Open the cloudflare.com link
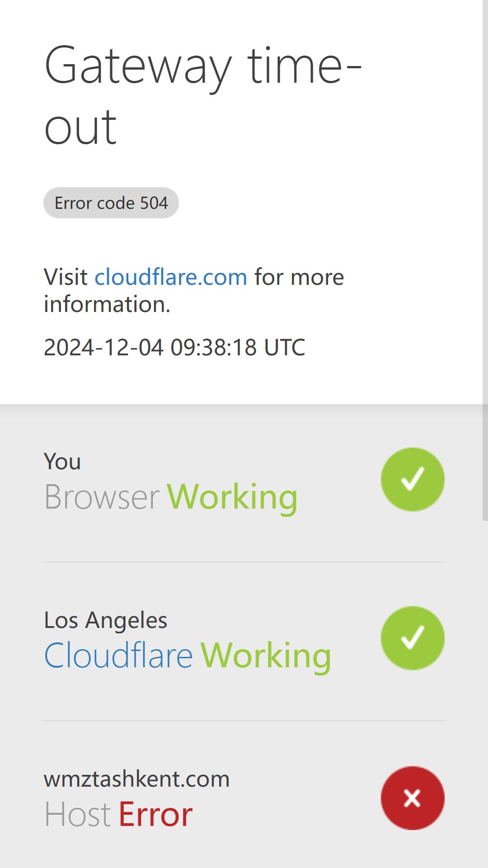Screen dimensions: 488x868 [171, 277]
